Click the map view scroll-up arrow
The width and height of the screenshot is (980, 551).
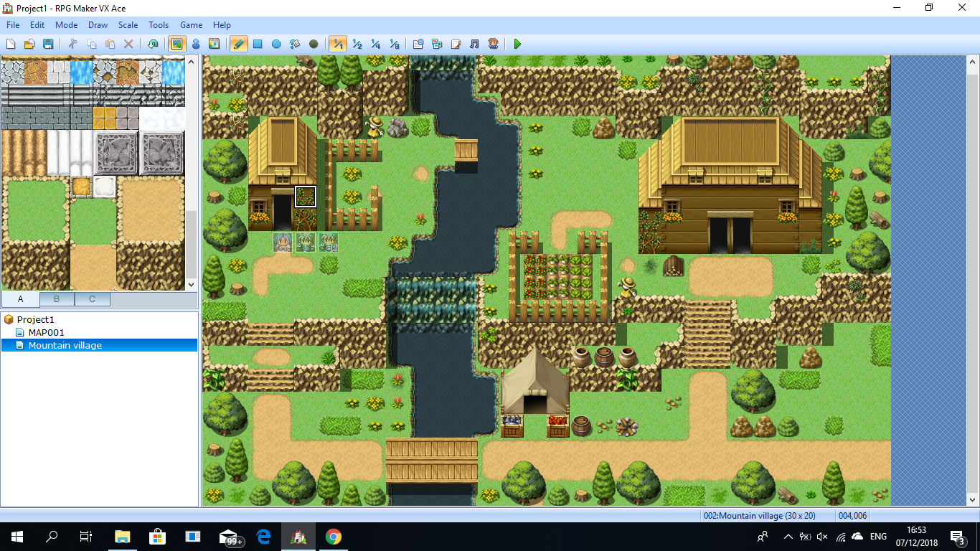973,62
